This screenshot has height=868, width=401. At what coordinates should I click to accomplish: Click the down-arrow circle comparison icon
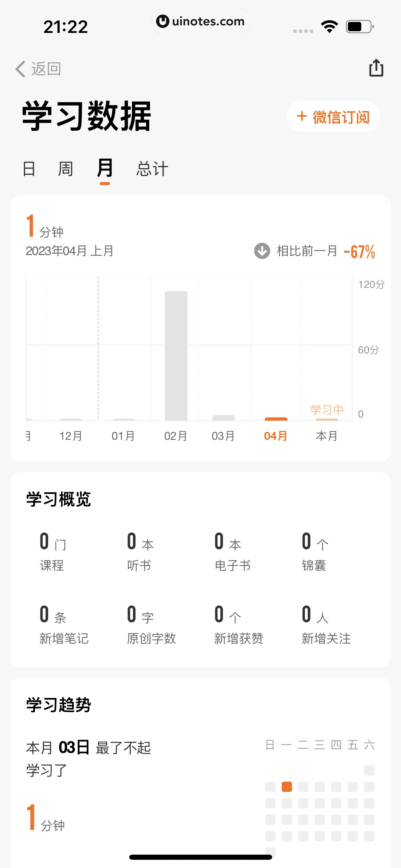click(x=262, y=251)
